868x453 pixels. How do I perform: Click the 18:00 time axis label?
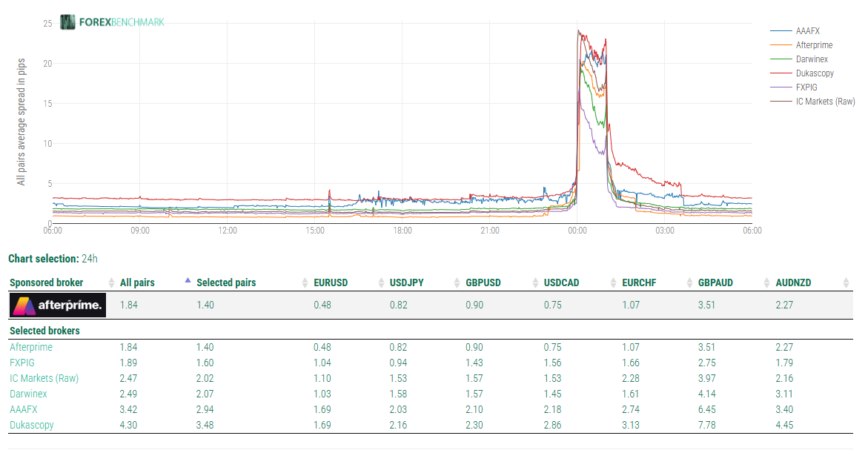coord(402,231)
